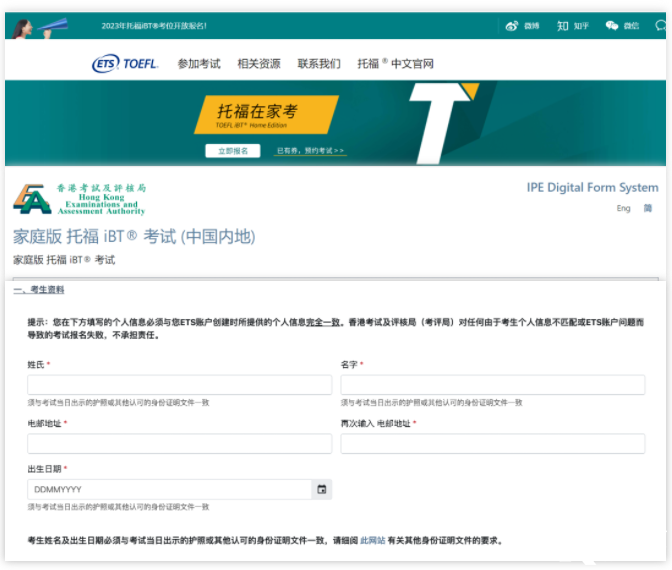Focus the 出生日期 DDMMYYYY field

click(x=169, y=489)
